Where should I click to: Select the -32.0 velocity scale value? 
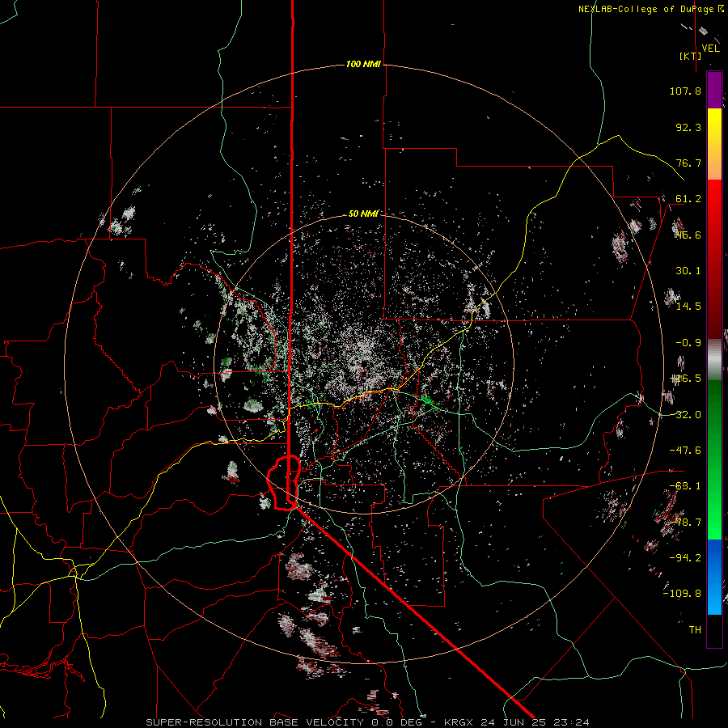tap(685, 415)
